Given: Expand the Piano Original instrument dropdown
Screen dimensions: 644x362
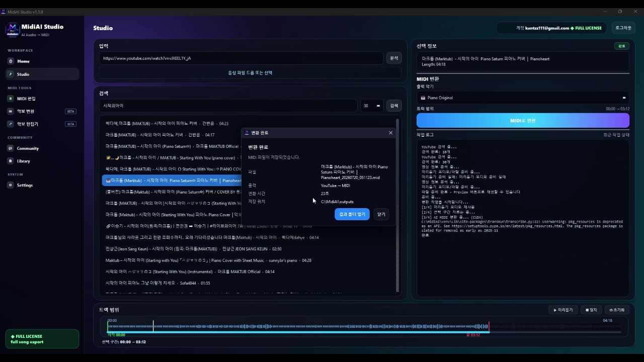Looking at the screenshot, I should 523,98.
